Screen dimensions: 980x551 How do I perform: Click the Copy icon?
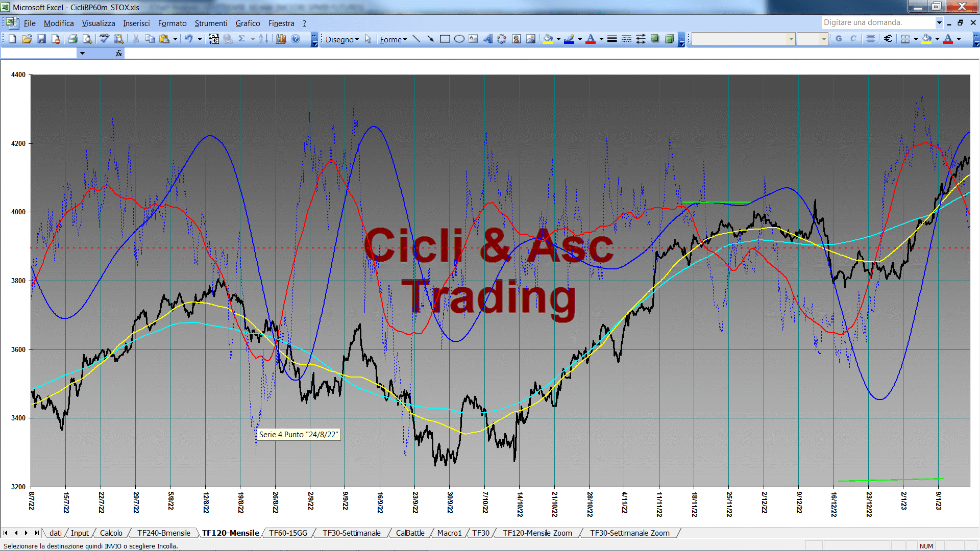tap(150, 39)
